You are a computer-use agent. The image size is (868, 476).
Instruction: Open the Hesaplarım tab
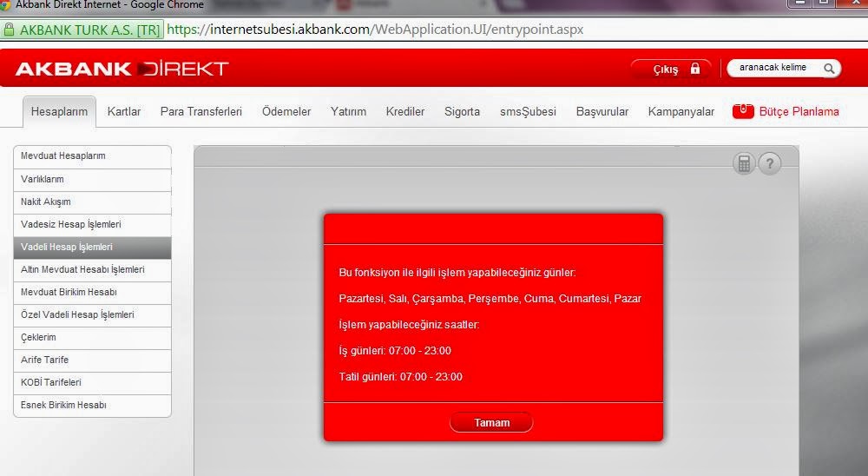[59, 111]
